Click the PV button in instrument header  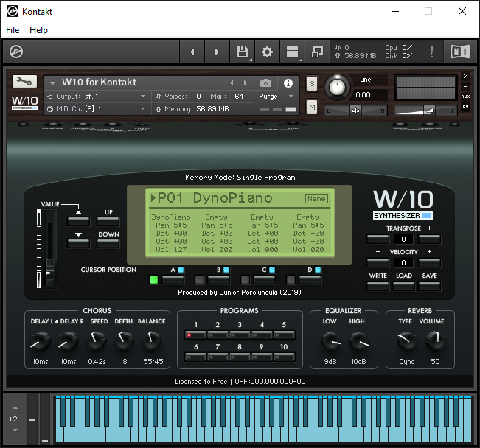465,107
